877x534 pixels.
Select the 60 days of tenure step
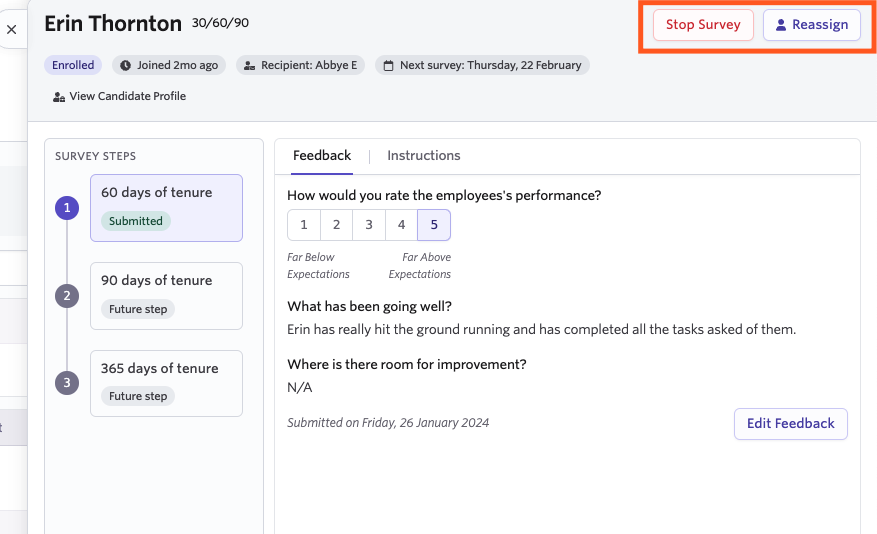[x=166, y=208]
